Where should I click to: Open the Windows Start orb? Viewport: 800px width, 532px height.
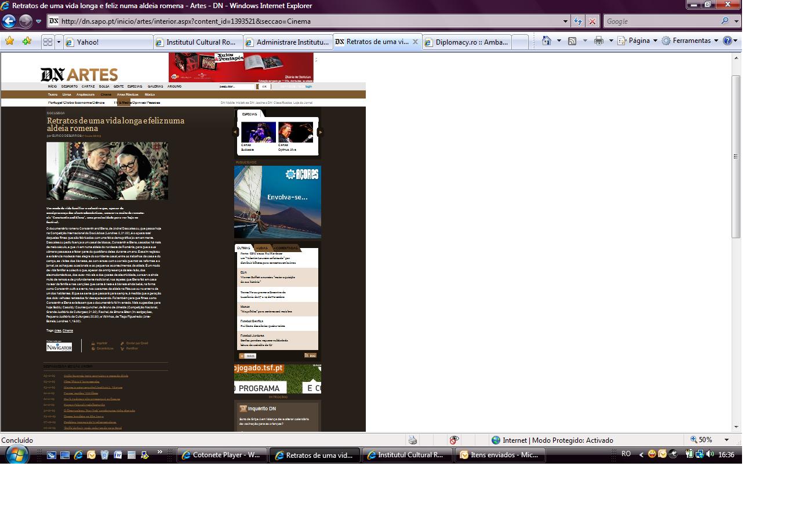click(17, 455)
